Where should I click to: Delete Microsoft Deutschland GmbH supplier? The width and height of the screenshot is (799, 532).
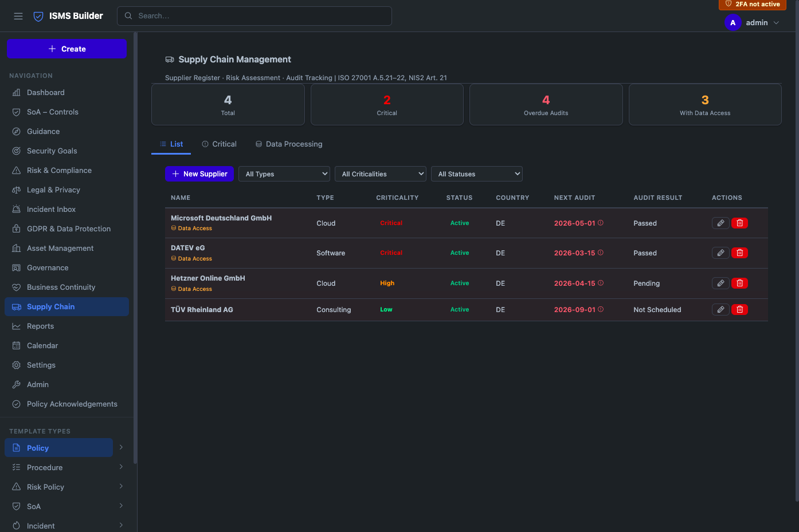(x=739, y=223)
